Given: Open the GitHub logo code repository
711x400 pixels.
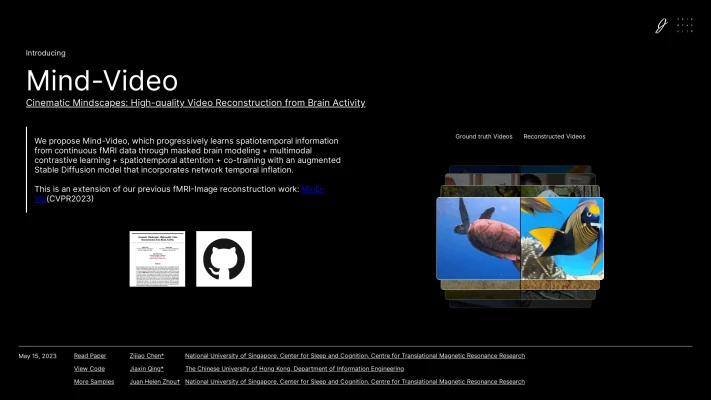Looking at the screenshot, I should (x=224, y=259).
